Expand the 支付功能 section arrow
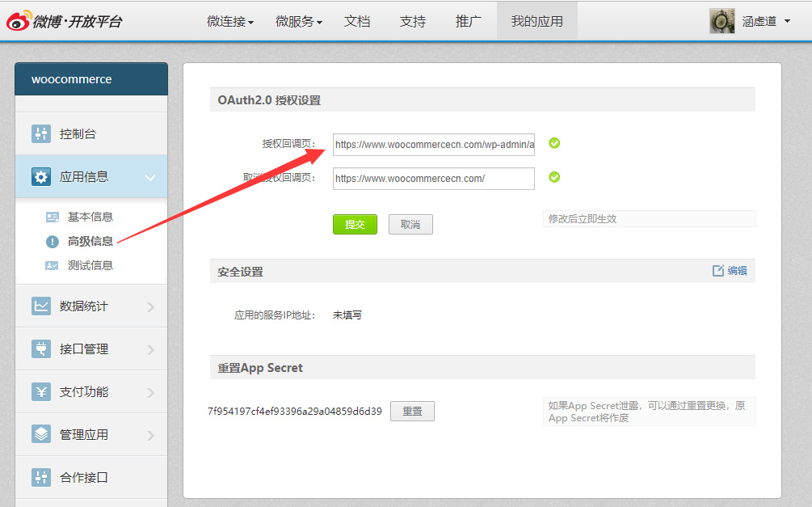This screenshot has height=507, width=812. 151,392
